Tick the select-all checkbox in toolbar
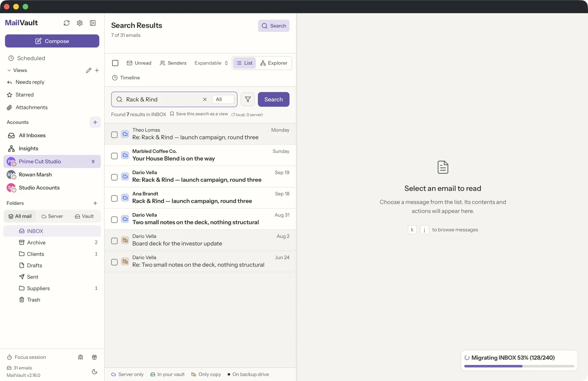 coord(115,63)
